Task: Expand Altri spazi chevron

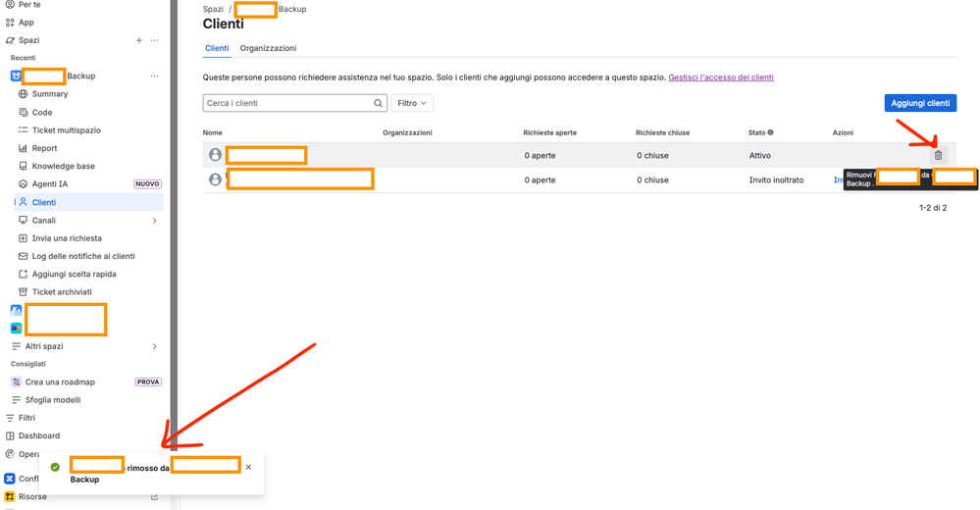Action: pos(154,346)
